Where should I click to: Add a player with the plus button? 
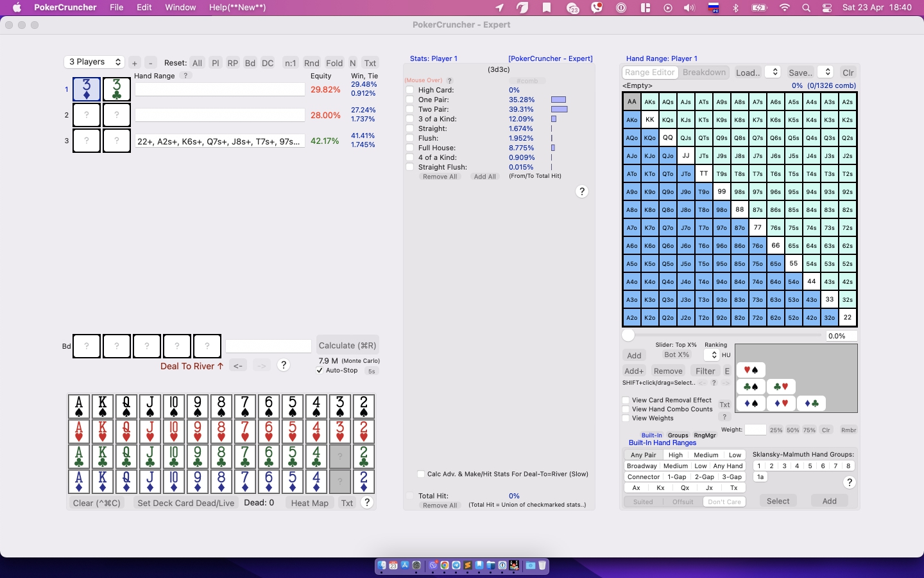[134, 63]
